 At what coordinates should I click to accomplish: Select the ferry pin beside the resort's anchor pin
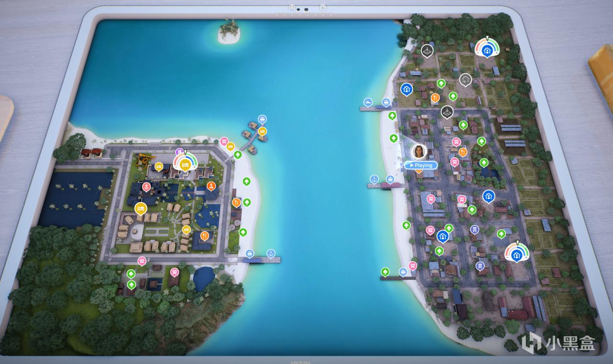(250, 253)
